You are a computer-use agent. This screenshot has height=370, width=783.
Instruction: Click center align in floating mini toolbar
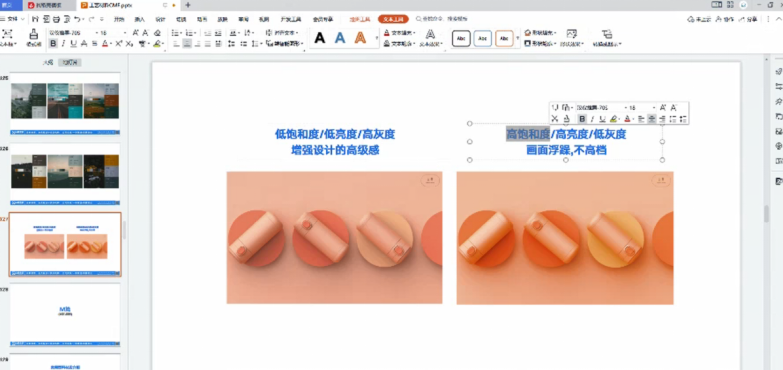click(x=651, y=119)
